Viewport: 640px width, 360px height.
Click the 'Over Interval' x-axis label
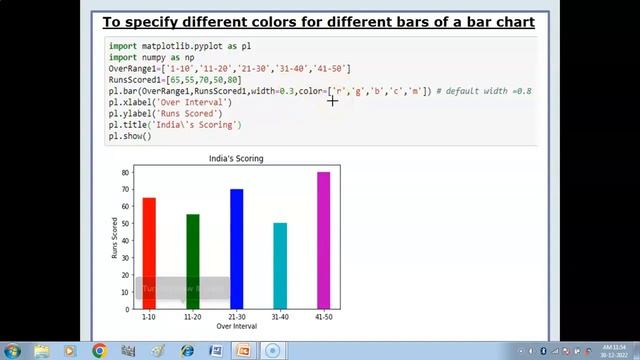[237, 326]
